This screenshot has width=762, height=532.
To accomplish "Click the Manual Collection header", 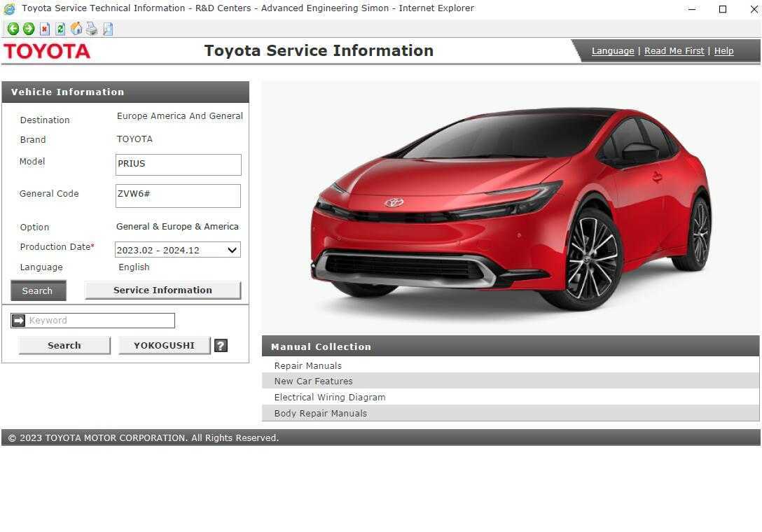I will tap(511, 346).
